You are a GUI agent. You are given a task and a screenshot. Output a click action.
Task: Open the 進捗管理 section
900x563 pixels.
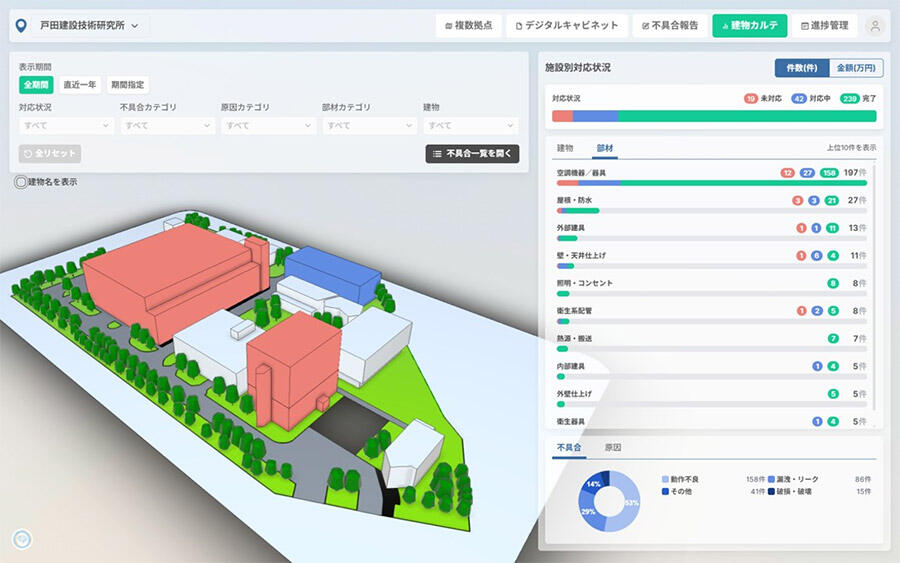[x=824, y=26]
